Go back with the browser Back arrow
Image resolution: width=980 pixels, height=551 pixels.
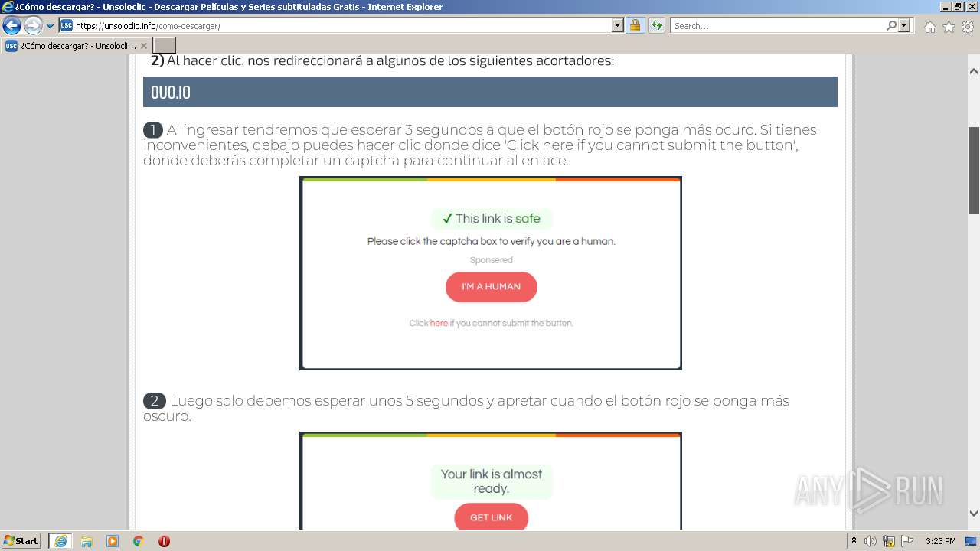[x=11, y=25]
